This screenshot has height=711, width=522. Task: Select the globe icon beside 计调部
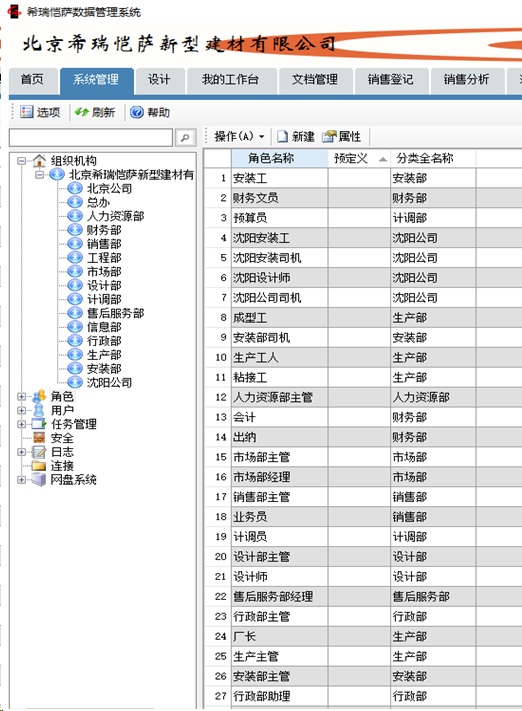pos(75,299)
